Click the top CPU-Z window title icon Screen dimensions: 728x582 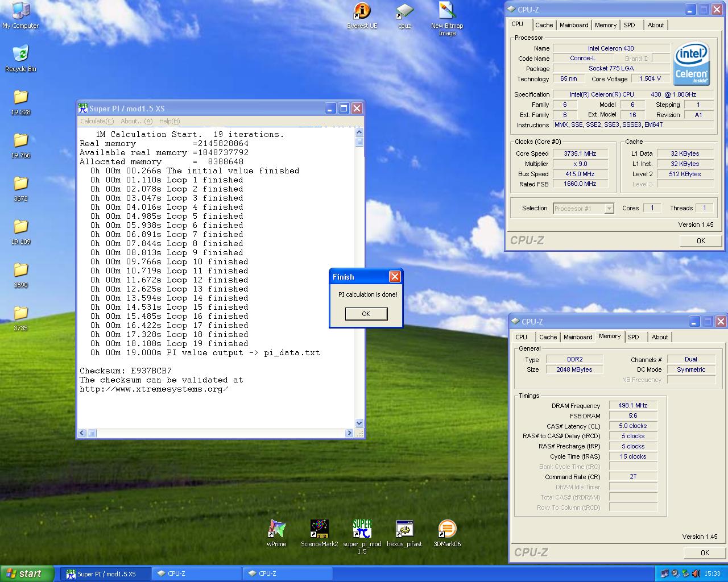[x=511, y=9]
